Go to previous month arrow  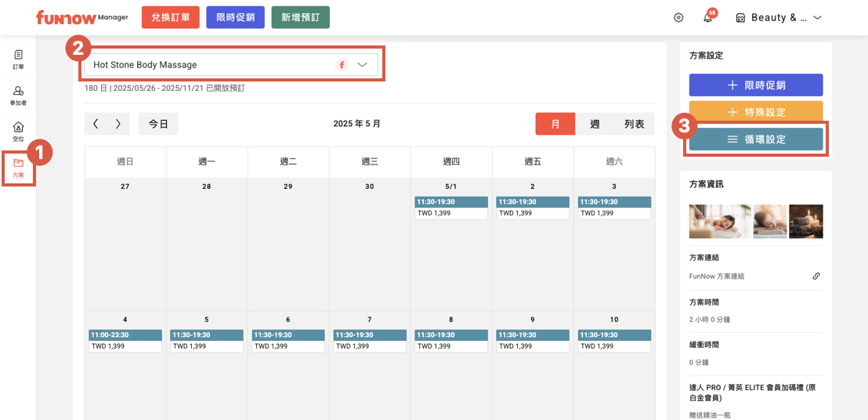(x=96, y=124)
